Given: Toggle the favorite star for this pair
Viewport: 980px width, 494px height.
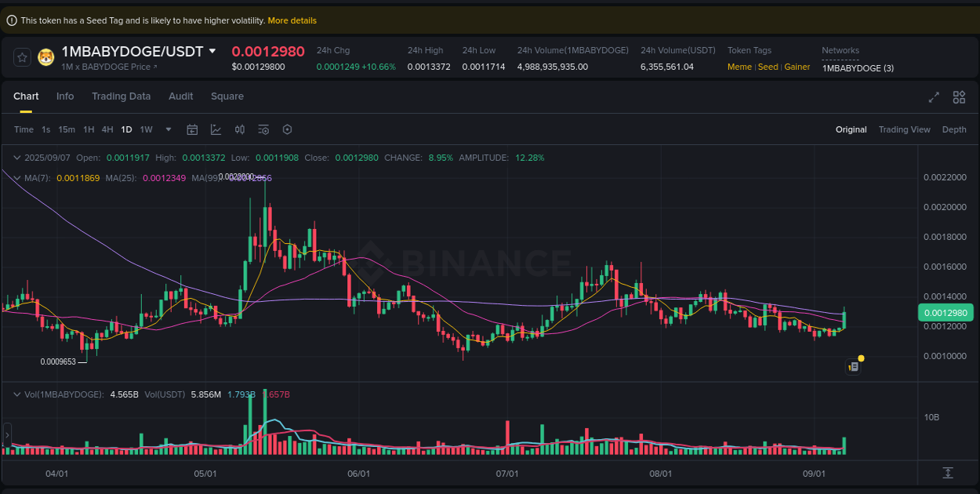Looking at the screenshot, I should [21, 56].
